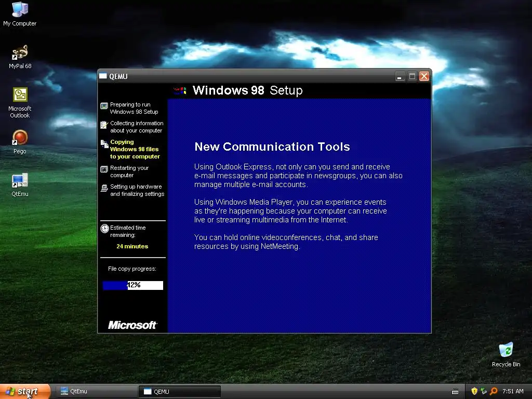
Task: Click the Copying Windows 98 files step icon
Action: 104,144
